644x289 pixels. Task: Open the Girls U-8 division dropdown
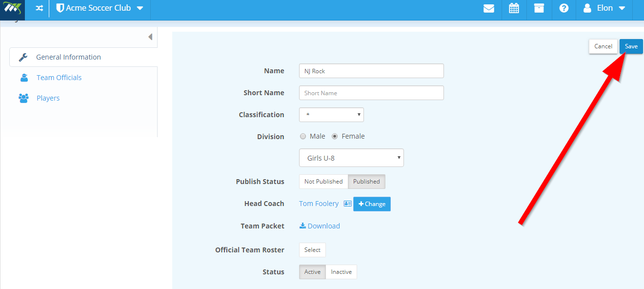pyautogui.click(x=351, y=158)
